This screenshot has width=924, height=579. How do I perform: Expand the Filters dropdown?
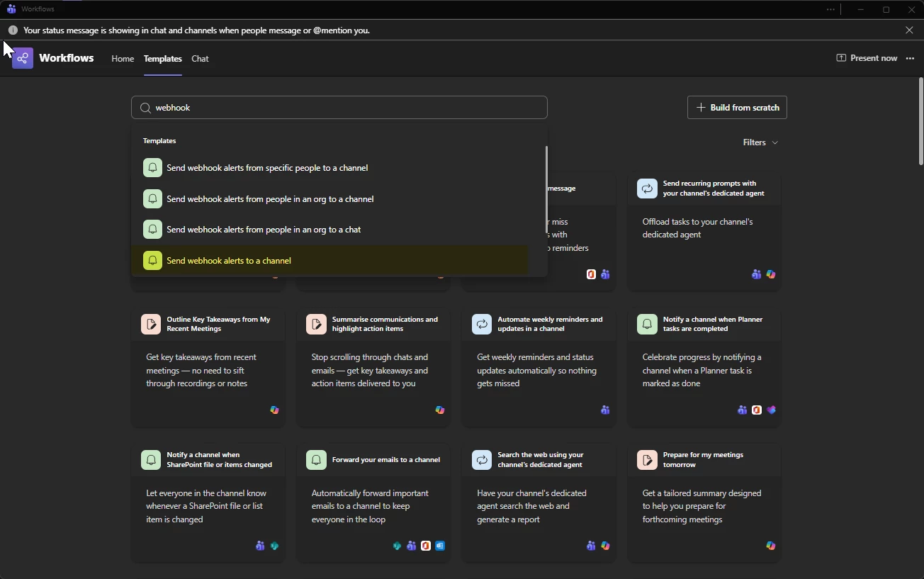[760, 142]
